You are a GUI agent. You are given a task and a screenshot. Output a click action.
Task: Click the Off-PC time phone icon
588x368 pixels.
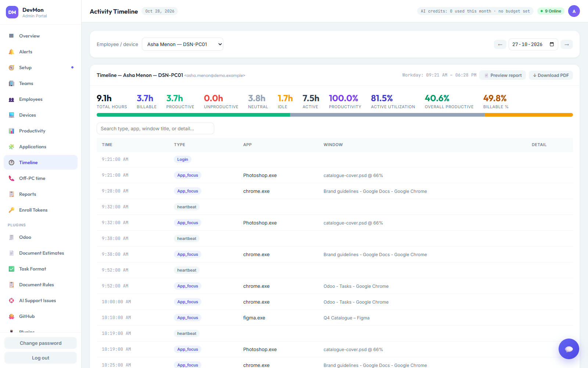[x=11, y=178]
